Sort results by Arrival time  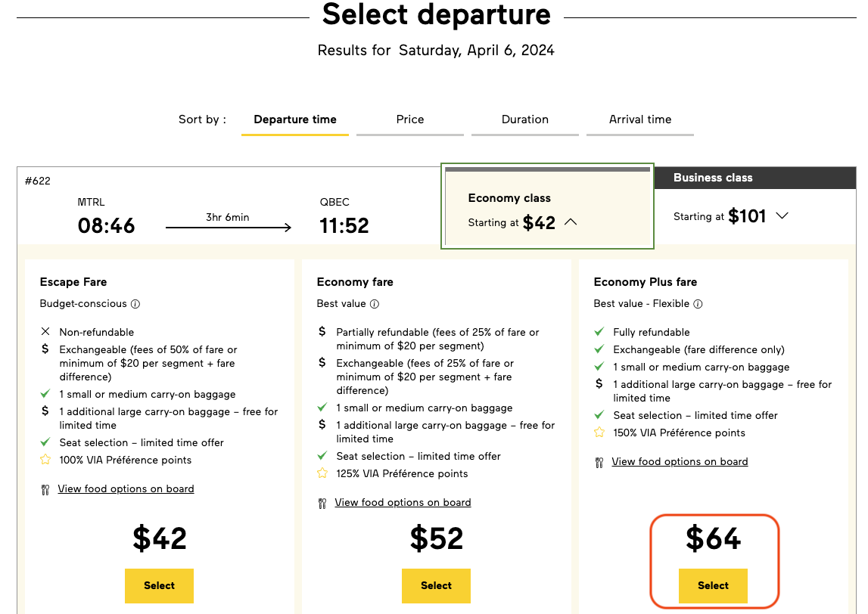[x=639, y=119]
